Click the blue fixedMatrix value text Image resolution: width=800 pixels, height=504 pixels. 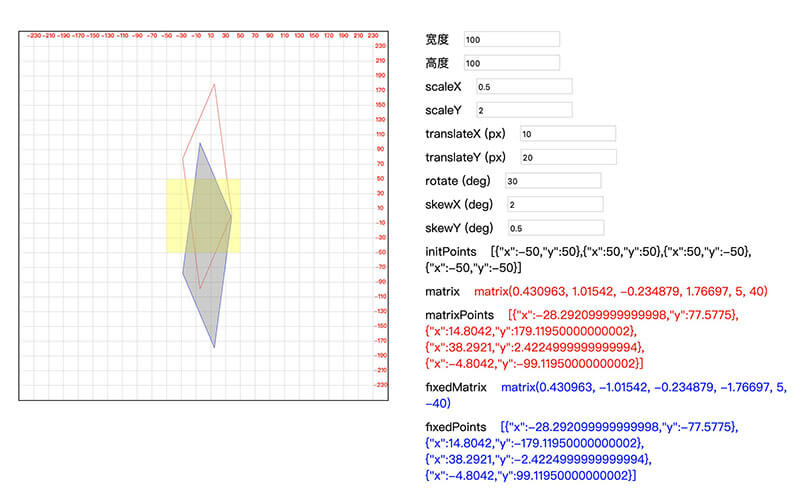tap(606, 395)
